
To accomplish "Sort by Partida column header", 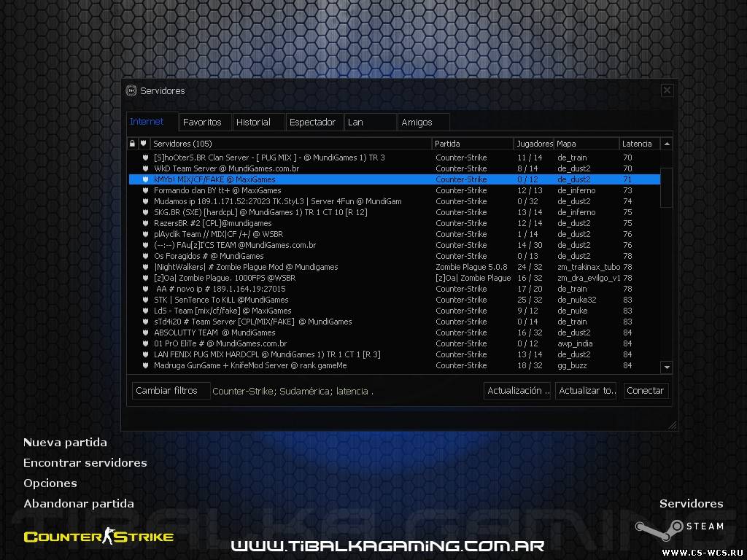I will [x=473, y=144].
